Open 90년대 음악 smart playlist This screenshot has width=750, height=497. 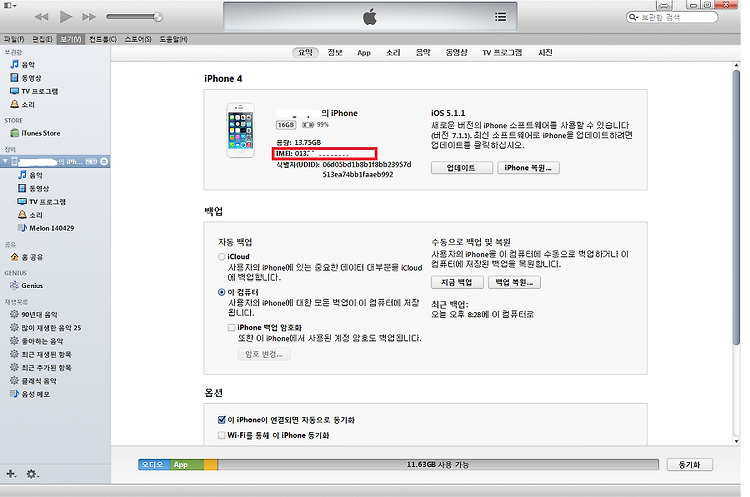pyautogui.click(x=34, y=314)
